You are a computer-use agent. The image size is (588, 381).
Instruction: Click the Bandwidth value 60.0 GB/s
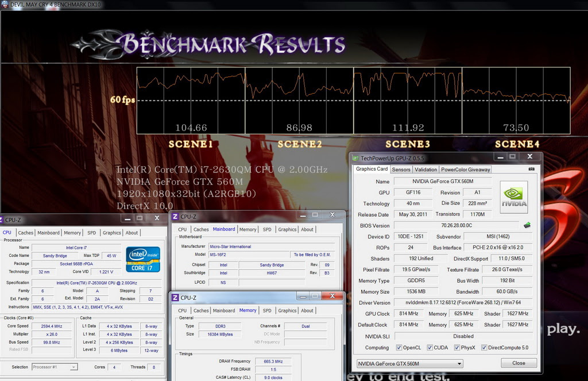(507, 291)
